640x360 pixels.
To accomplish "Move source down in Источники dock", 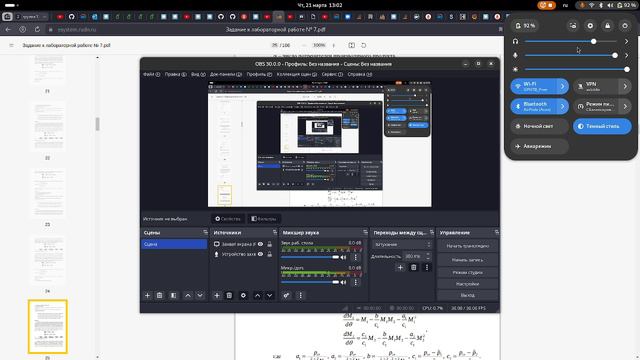I will (x=270, y=295).
